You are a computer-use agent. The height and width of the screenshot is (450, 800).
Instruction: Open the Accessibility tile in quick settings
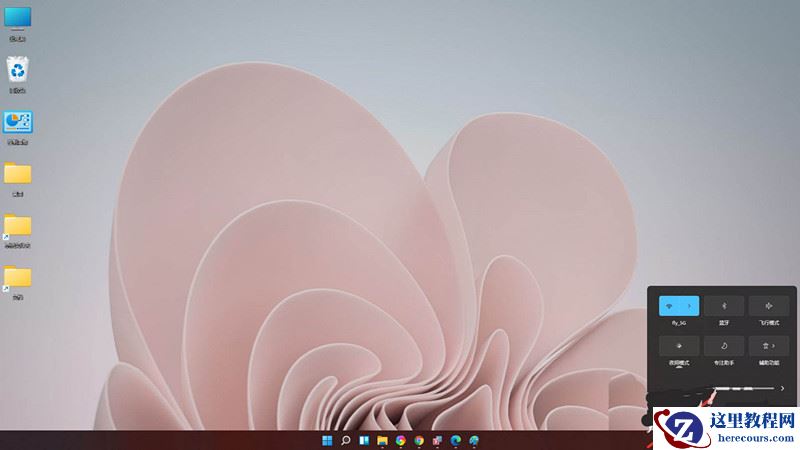(x=768, y=346)
